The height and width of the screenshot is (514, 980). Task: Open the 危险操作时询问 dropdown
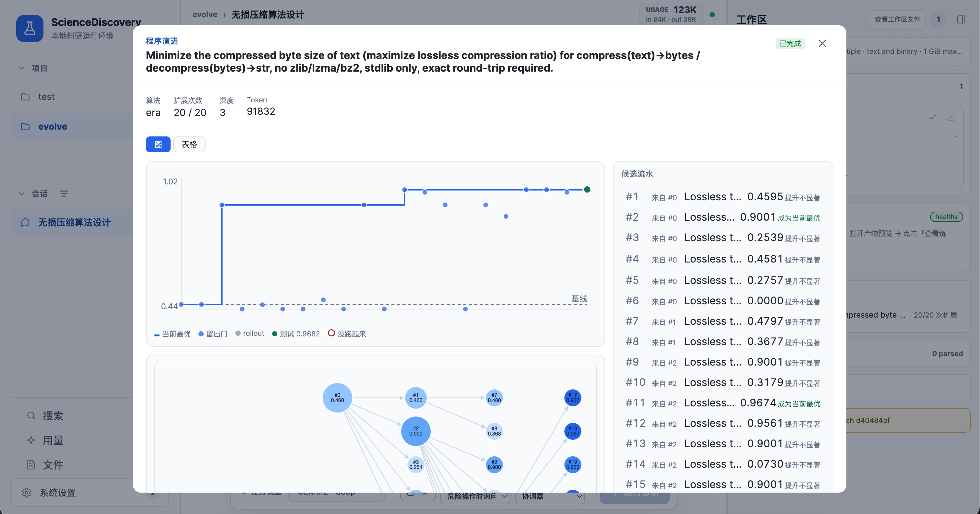475,496
